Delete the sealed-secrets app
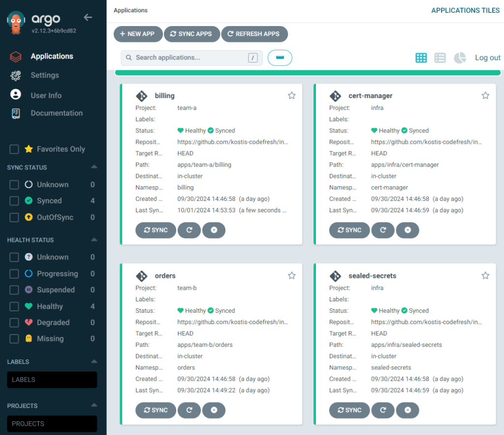Screen dimensions: 504x435 (408, 410)
